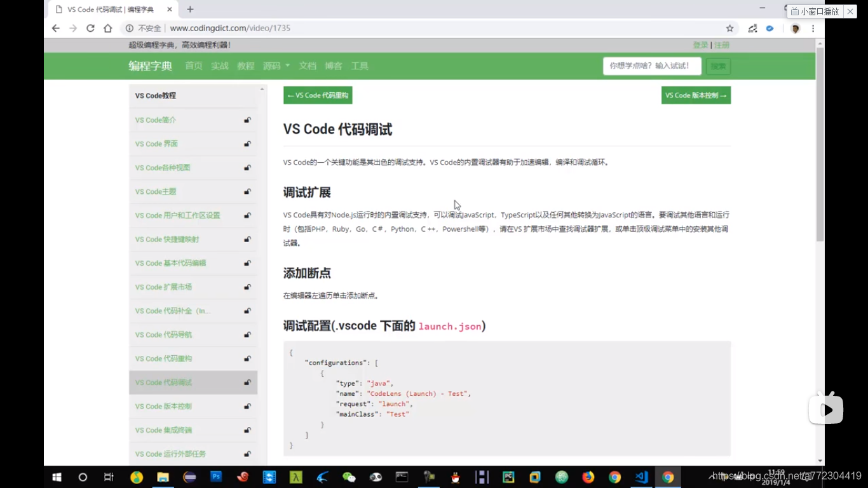Launch Eclipse from the taskbar
Viewport: 868px width, 488px height.
coord(189,477)
